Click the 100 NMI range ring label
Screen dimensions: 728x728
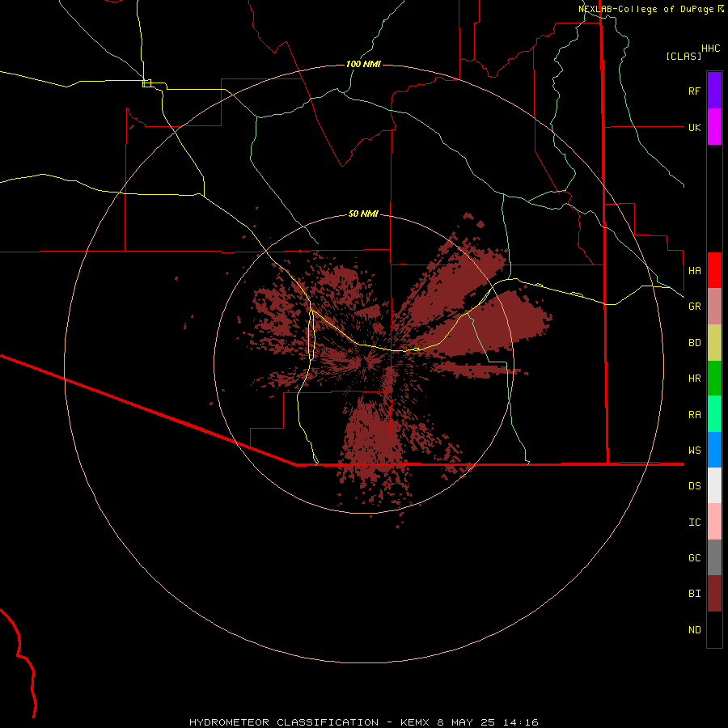tap(363, 64)
